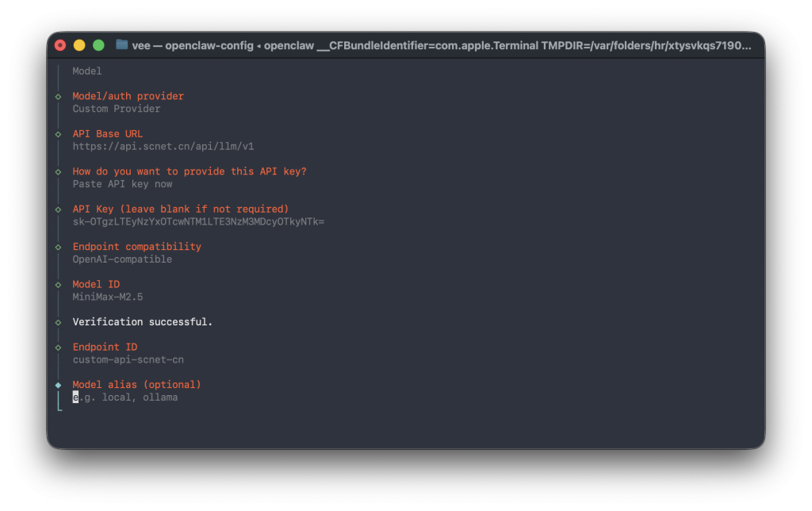The image size is (812, 511).
Task: Select the diamond marker next to API Key prompt
Action: (x=58, y=209)
